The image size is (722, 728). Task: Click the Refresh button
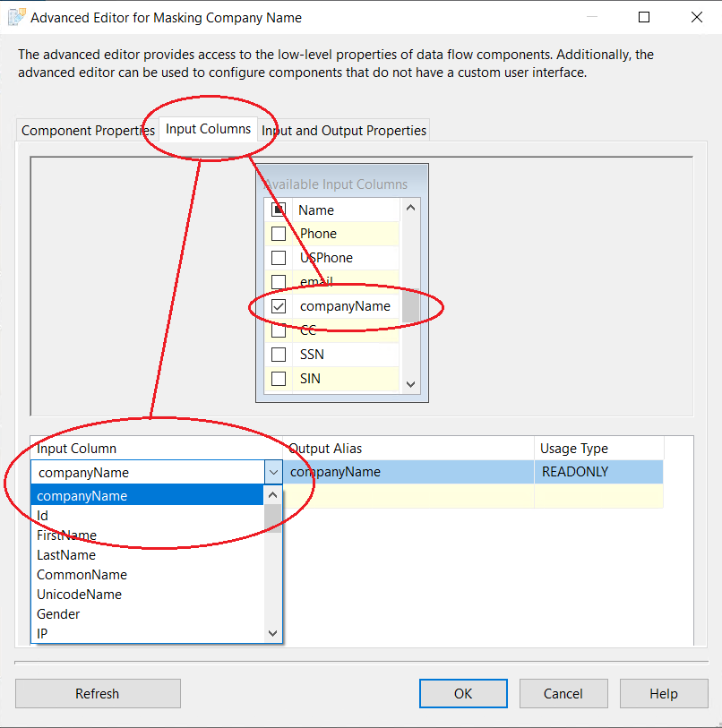(x=98, y=693)
